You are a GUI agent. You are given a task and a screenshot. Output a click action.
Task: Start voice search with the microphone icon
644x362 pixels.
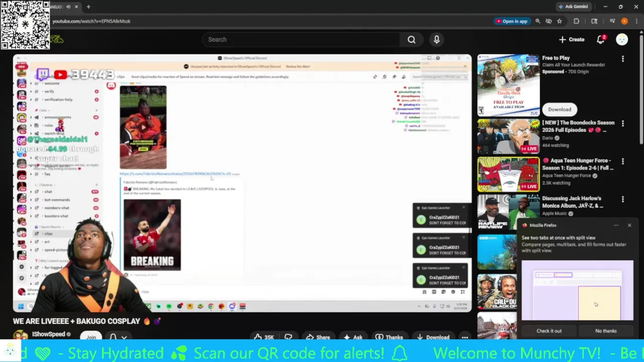[436, 40]
